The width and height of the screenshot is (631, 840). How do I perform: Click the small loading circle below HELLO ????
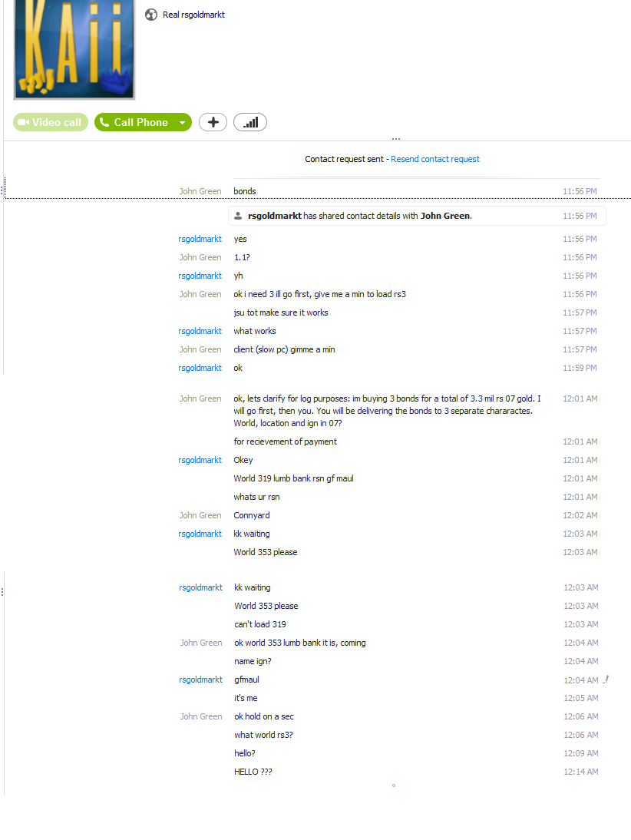click(x=394, y=785)
